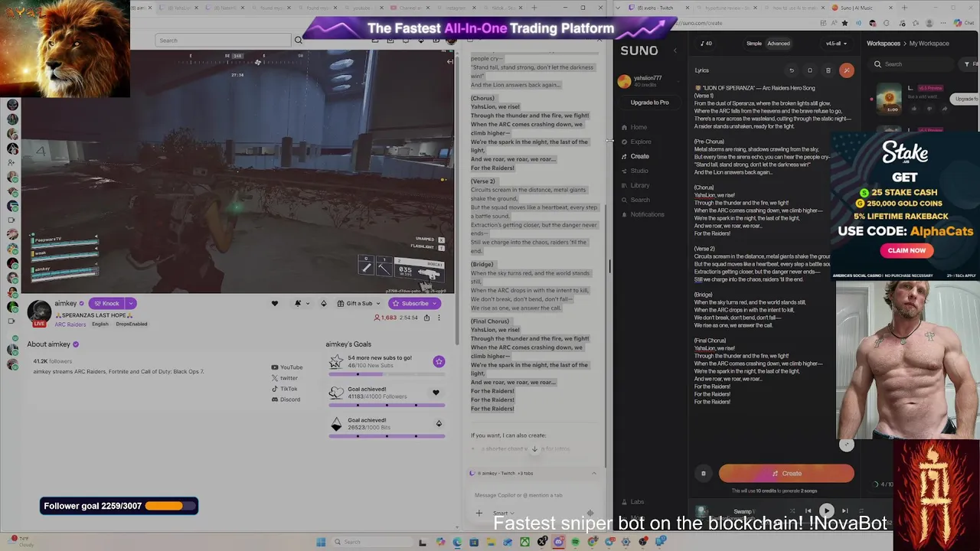Click star icon on New Subs goal

[439, 361]
